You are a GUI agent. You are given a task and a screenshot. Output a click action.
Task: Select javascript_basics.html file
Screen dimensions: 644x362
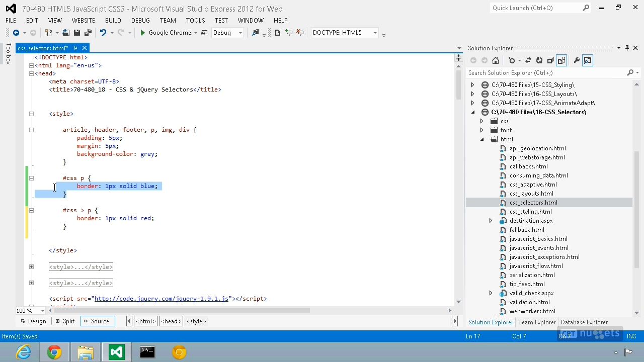tap(538, 239)
